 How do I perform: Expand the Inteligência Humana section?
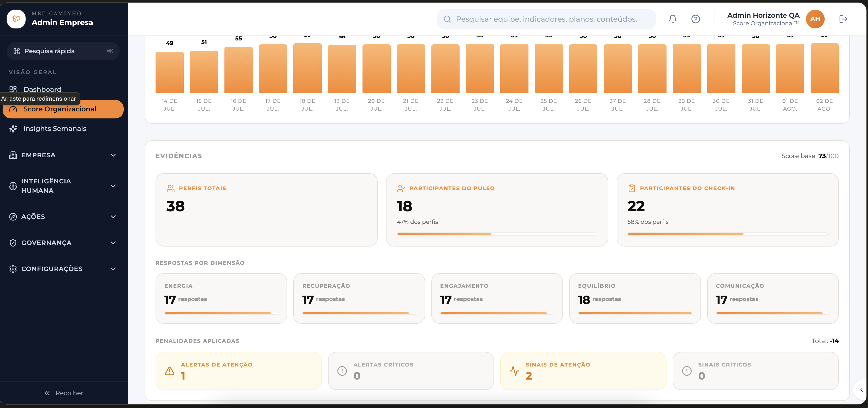pos(63,186)
